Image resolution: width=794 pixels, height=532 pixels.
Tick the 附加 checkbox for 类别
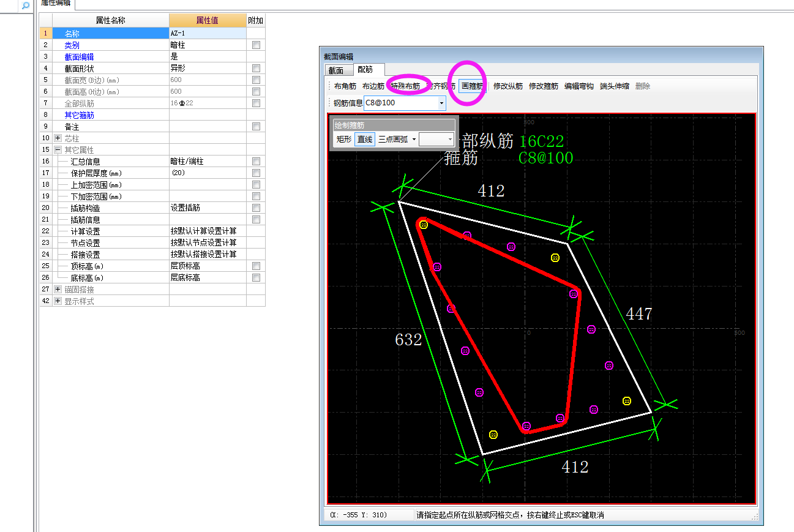[x=256, y=45]
